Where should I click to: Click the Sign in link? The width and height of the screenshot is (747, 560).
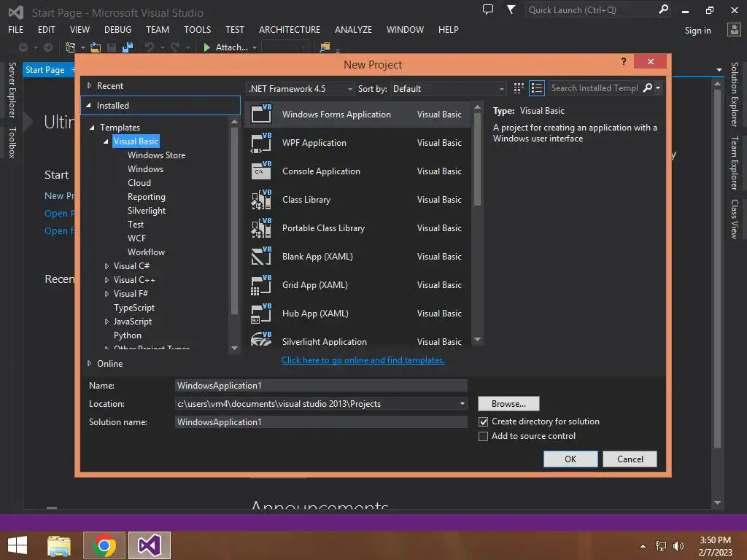pos(698,31)
